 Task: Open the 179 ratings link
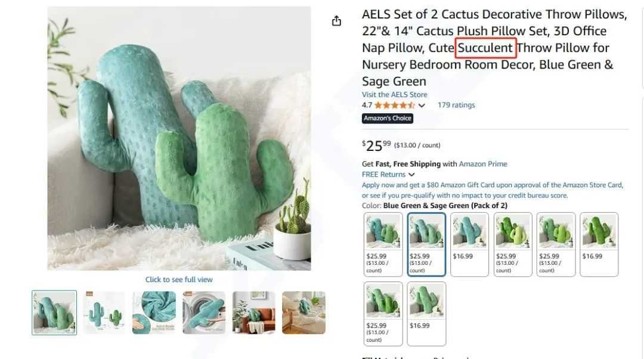point(456,105)
